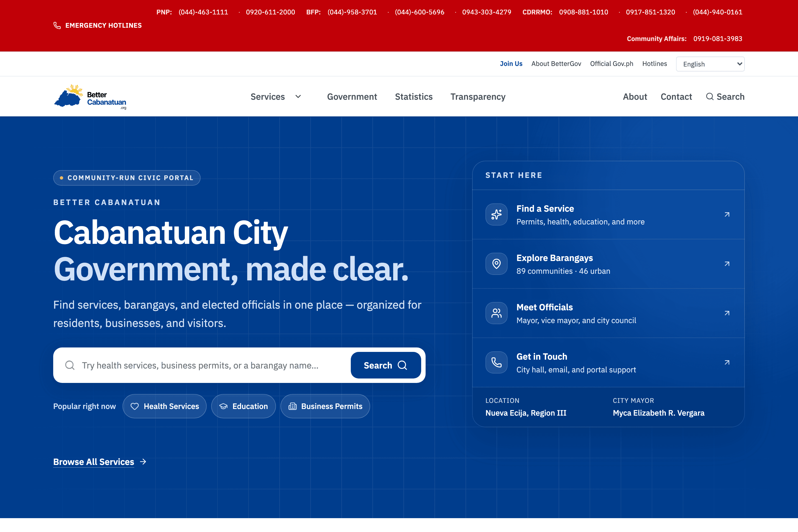Open the Statistics nav item

pyautogui.click(x=414, y=97)
